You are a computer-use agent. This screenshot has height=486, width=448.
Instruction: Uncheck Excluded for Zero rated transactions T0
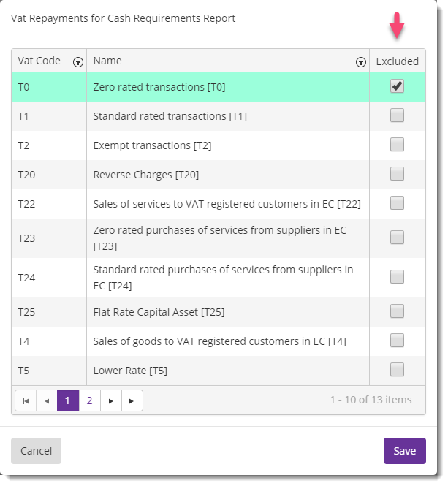[x=397, y=86]
